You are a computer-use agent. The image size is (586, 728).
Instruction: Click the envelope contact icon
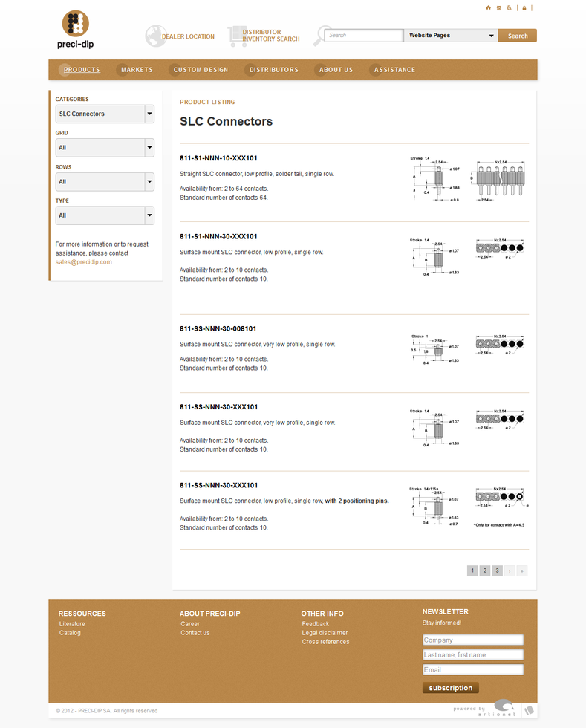click(498, 7)
